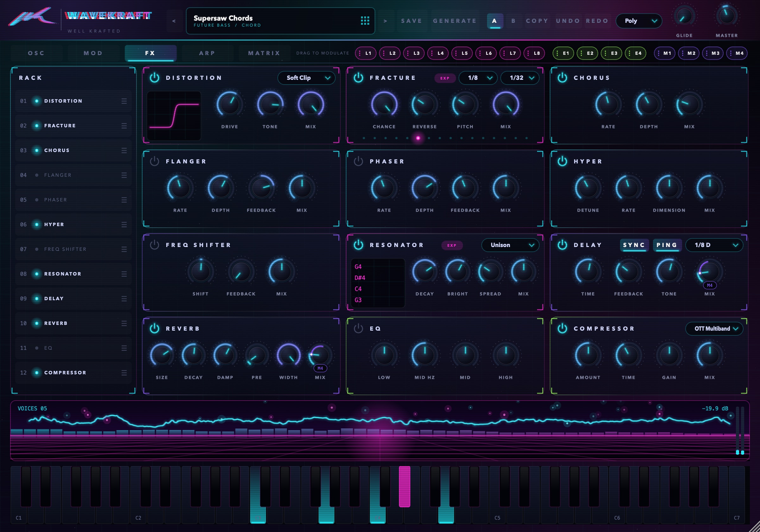Switch to the OSC tab

pos(36,53)
